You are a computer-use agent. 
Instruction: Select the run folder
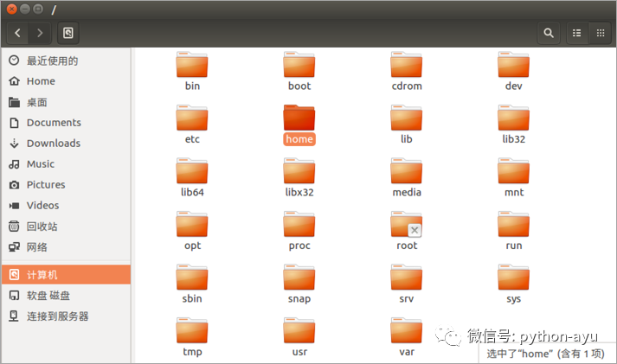[x=513, y=231]
